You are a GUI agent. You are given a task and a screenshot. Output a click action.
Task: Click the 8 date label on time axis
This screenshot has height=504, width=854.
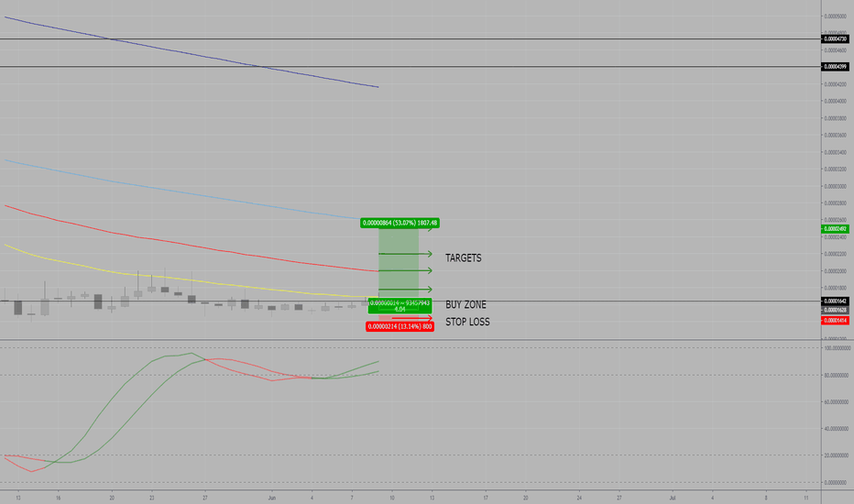(x=766, y=498)
